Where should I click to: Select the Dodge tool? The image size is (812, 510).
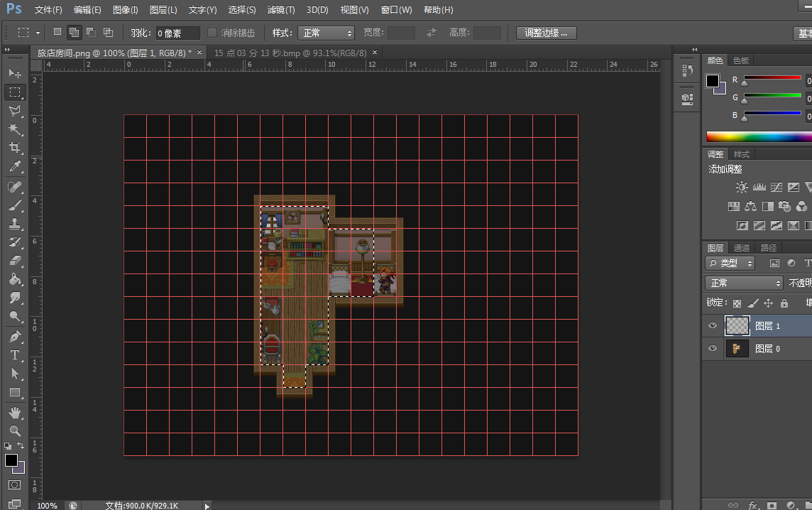tap(15, 316)
